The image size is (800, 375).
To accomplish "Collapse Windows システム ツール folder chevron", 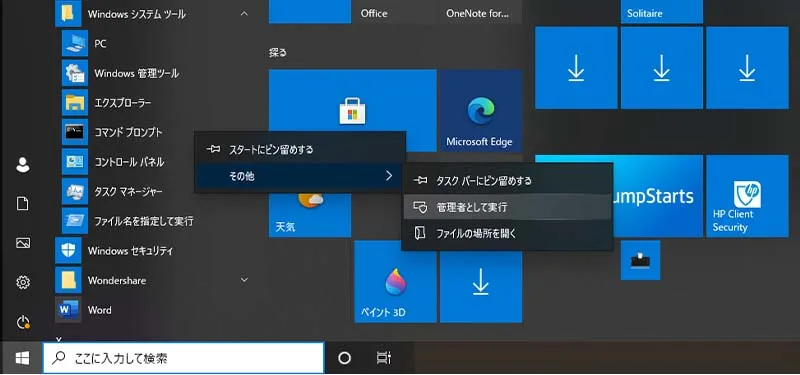I will (244, 14).
